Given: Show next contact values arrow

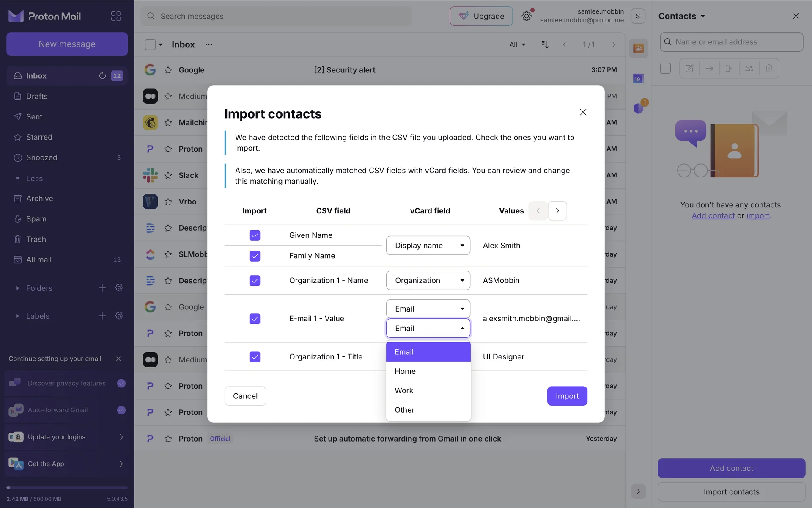Looking at the screenshot, I should tap(557, 211).
